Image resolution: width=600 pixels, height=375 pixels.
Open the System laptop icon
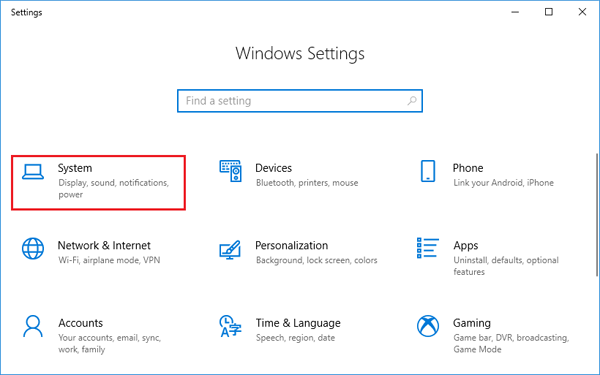pyautogui.click(x=33, y=172)
